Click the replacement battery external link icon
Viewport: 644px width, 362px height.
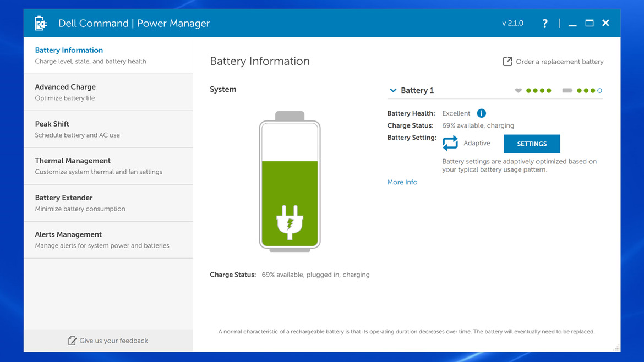[507, 62]
